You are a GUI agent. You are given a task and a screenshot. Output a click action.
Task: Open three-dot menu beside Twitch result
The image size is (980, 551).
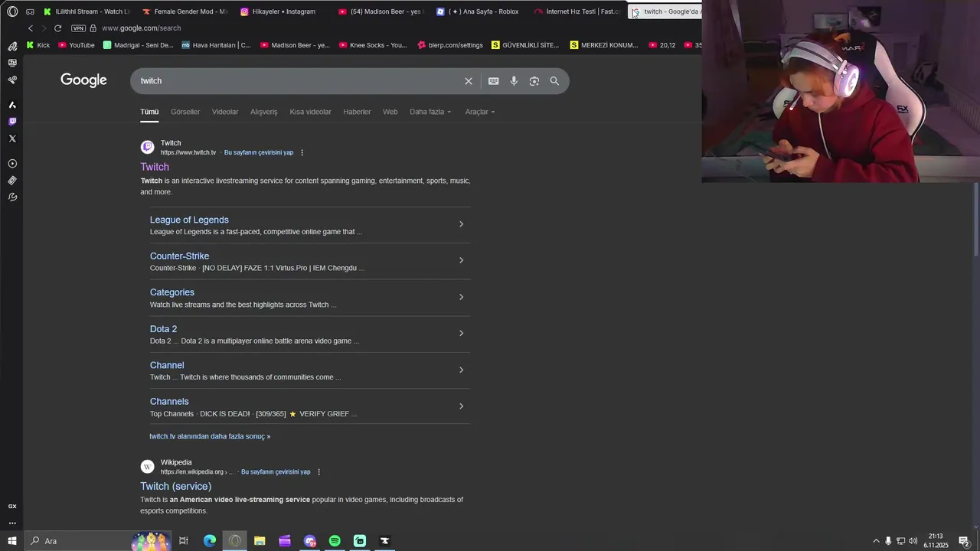coord(302,152)
